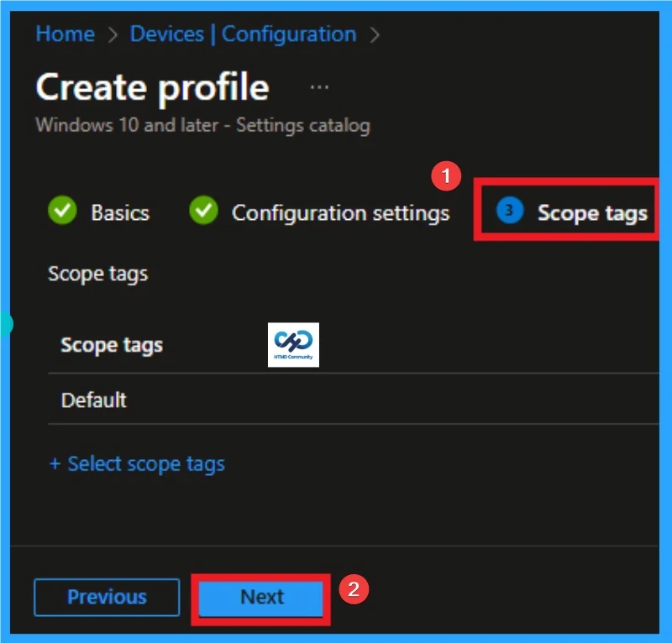Click the teal tab on the left edge
The image size is (672, 643).
pos(5,324)
